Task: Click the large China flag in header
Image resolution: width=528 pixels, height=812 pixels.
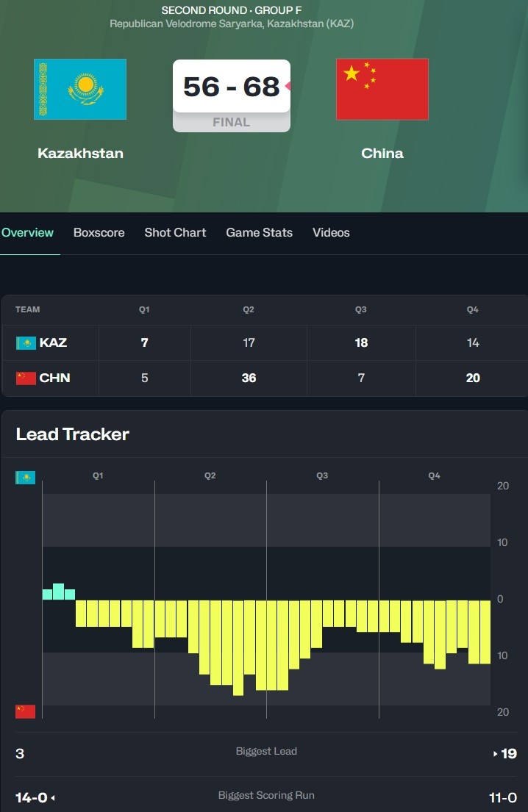Action: [382, 89]
